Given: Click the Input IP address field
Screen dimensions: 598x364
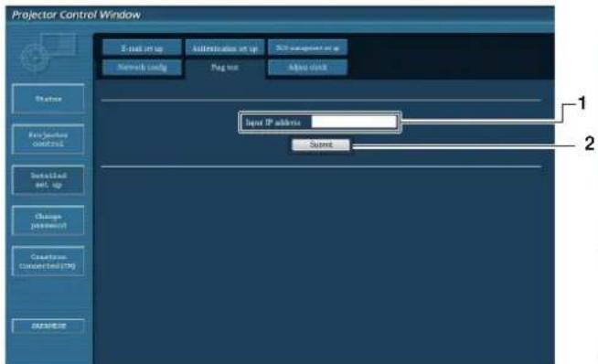Looking at the screenshot, I should [354, 123].
